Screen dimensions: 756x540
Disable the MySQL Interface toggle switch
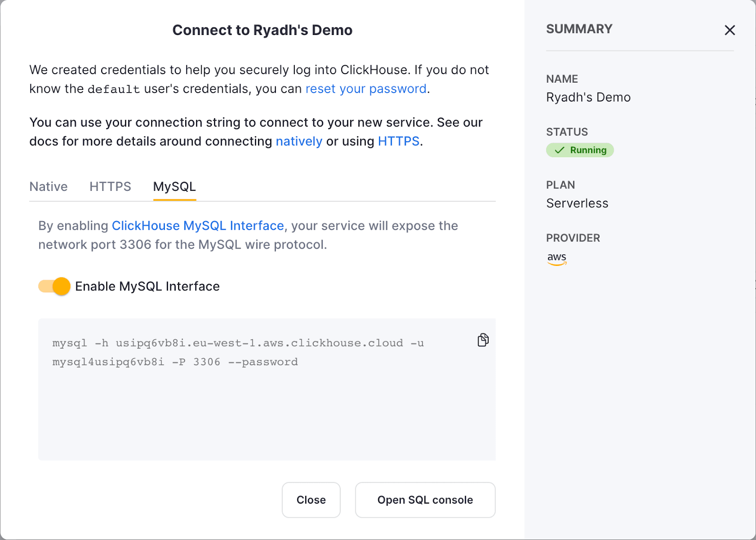click(54, 286)
